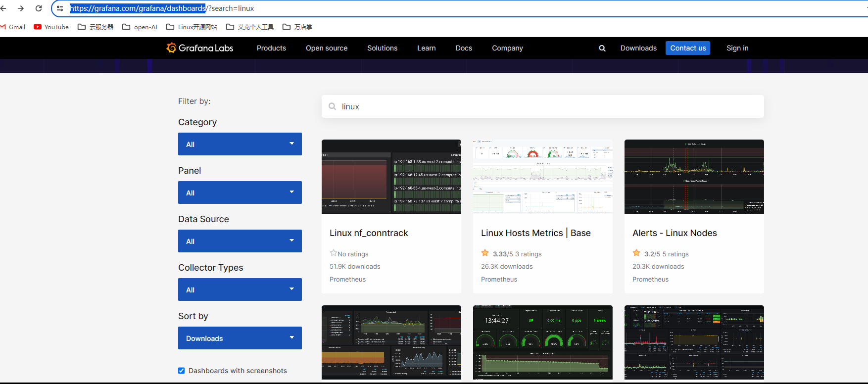Open Alerts - Linux Nodes title
This screenshot has height=384, width=868.
[x=675, y=233]
